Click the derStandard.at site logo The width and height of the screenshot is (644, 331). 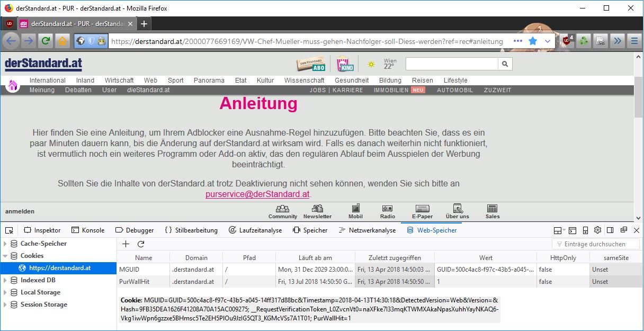click(x=43, y=64)
